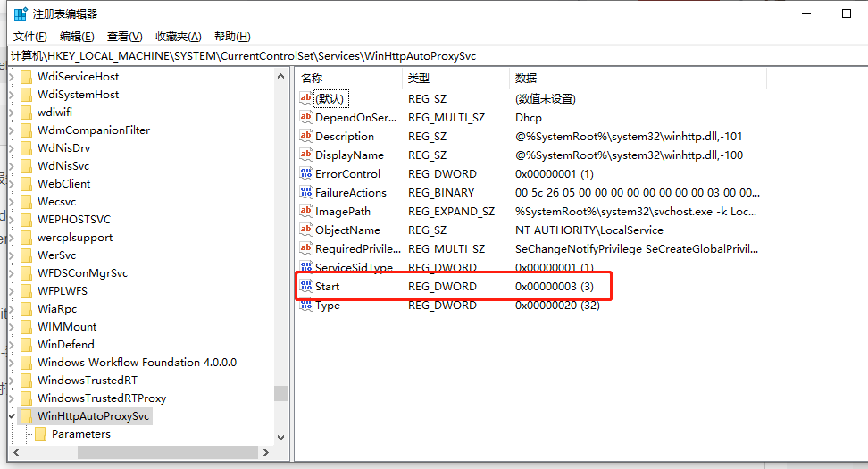Select the wdiwifi folder icon
The height and width of the screenshot is (469, 868).
point(27,113)
